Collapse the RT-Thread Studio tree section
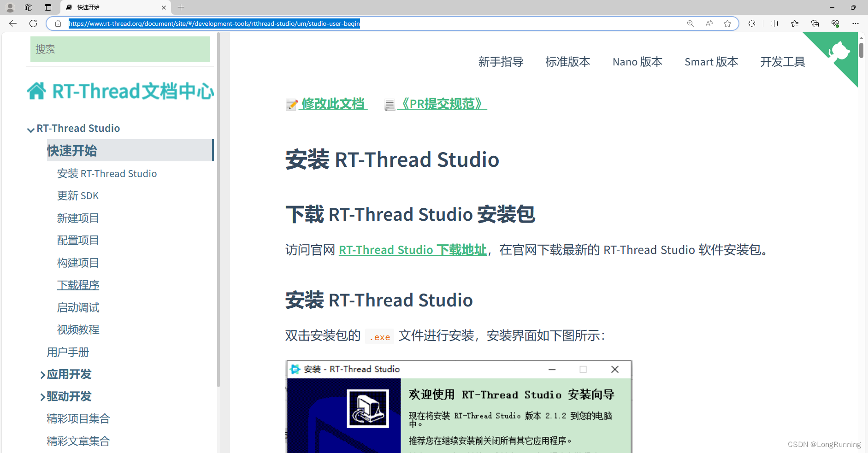 pyautogui.click(x=30, y=129)
